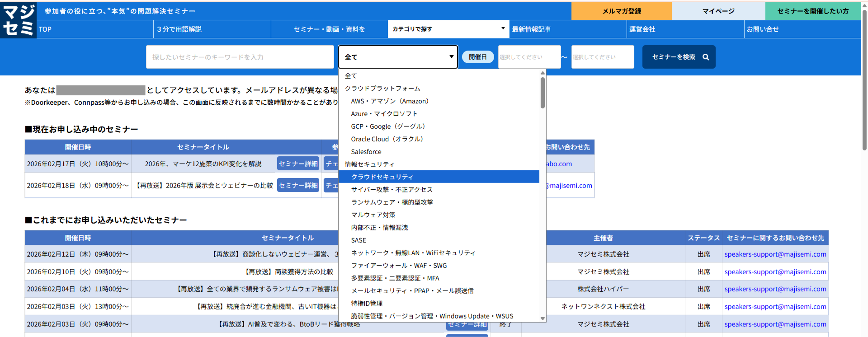The height and width of the screenshot is (337, 868).
Task: Go to 最新情報記事 in navigation
Action: pyautogui.click(x=532, y=29)
